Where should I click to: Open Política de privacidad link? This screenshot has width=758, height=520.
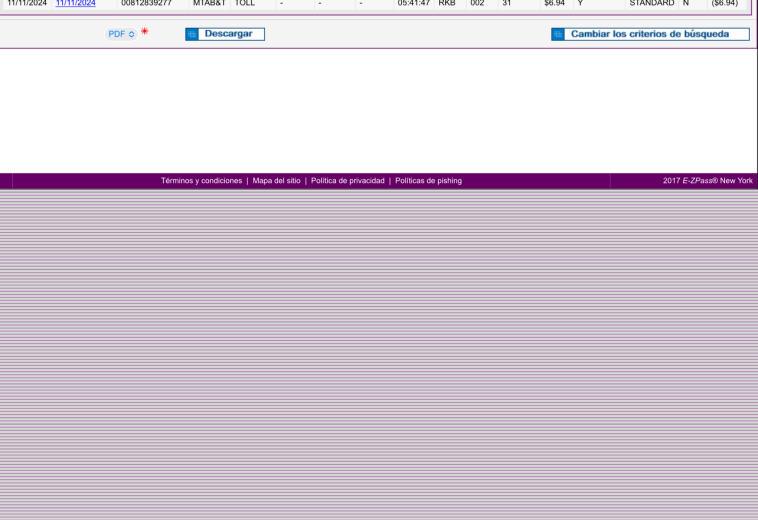[347, 181]
